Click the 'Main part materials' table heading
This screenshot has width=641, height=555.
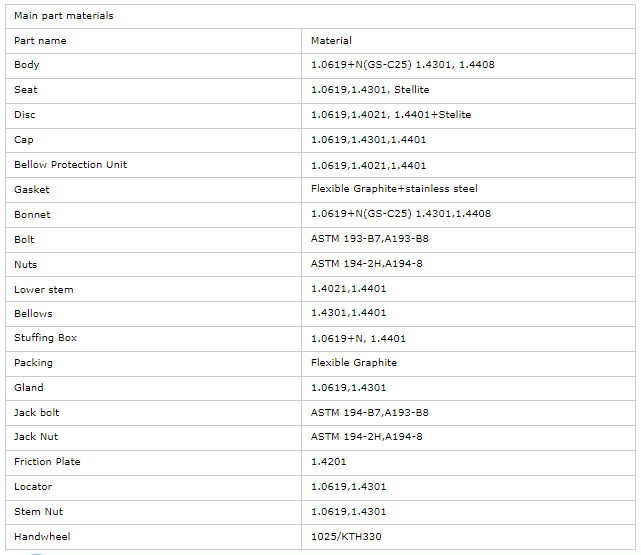[64, 16]
